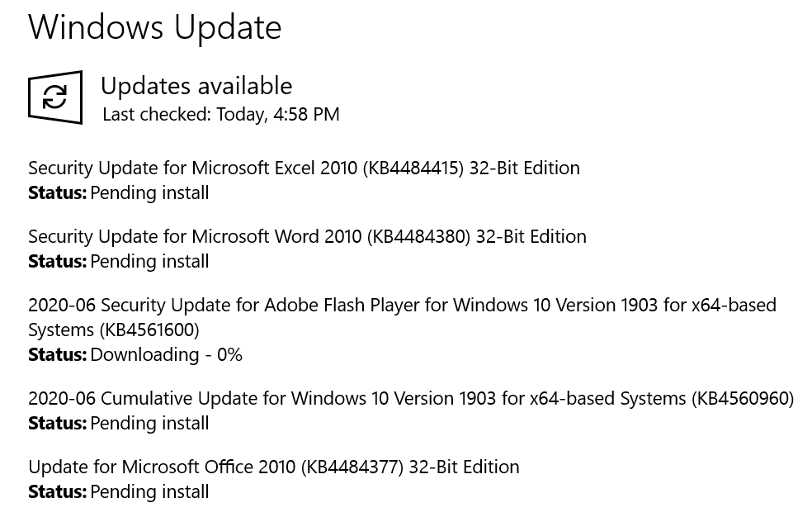Select the Office 2010 KB4484377 update entry

point(274,467)
